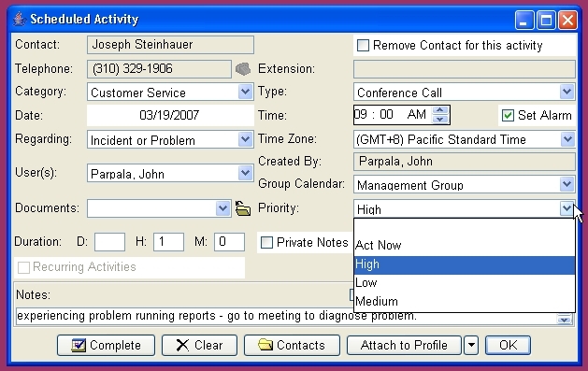The width and height of the screenshot is (588, 371).
Task: Uncheck the Set Alarm checkbox
Action: (508, 116)
